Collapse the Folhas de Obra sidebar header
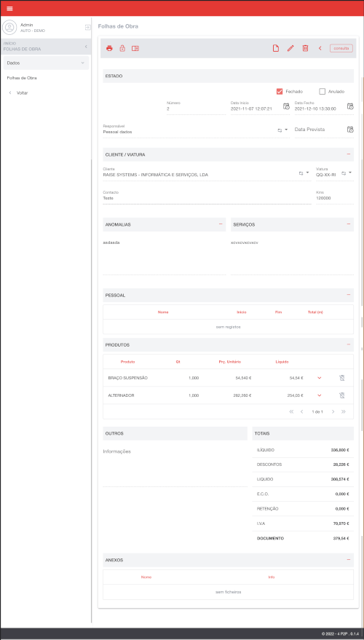 click(86, 47)
